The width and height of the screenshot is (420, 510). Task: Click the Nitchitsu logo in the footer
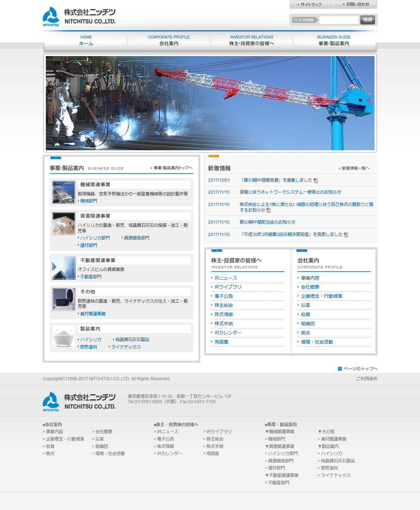[79, 402]
